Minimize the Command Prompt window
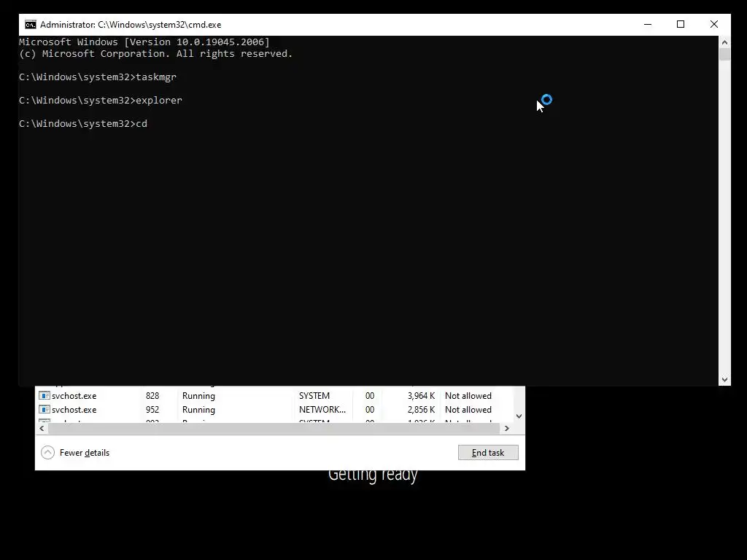747x560 pixels. pyautogui.click(x=648, y=24)
